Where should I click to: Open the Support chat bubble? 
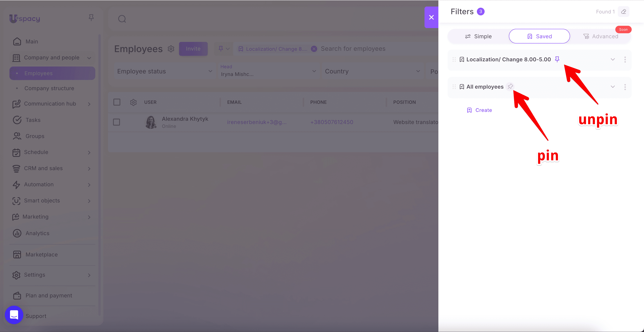14,315
